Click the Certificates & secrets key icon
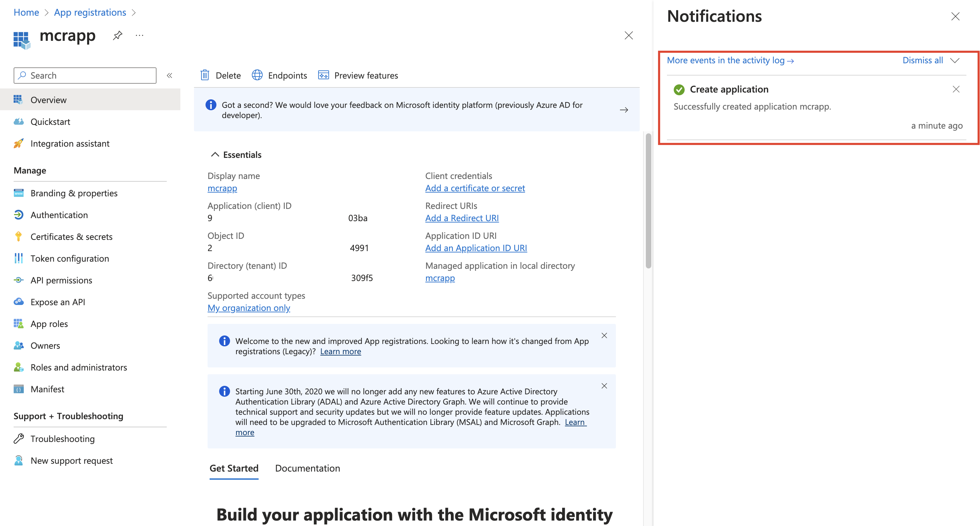Image resolution: width=980 pixels, height=526 pixels. coord(18,236)
